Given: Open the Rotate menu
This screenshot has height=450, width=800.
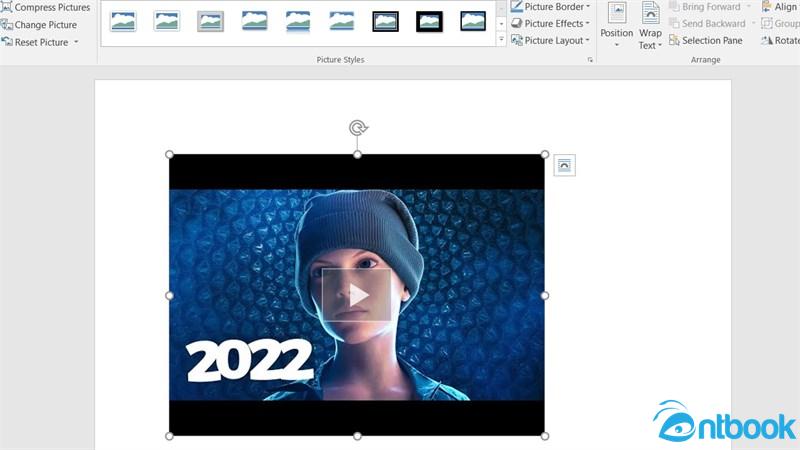Looking at the screenshot, I should click(780, 40).
